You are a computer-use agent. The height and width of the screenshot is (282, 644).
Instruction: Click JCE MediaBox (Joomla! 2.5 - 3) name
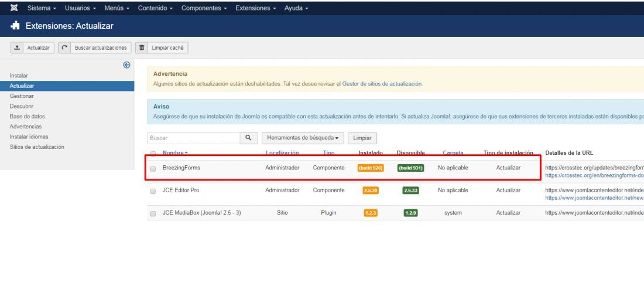pos(201,213)
